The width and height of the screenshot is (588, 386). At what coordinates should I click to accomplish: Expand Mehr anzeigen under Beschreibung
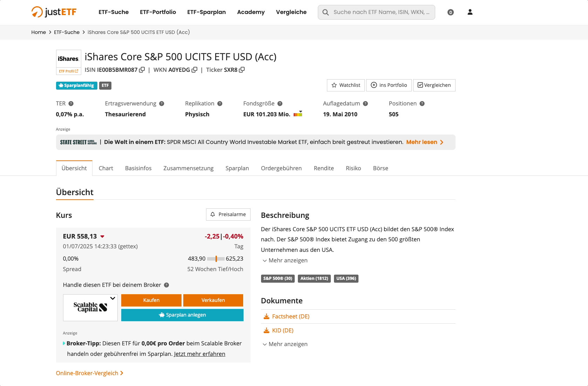pyautogui.click(x=285, y=260)
